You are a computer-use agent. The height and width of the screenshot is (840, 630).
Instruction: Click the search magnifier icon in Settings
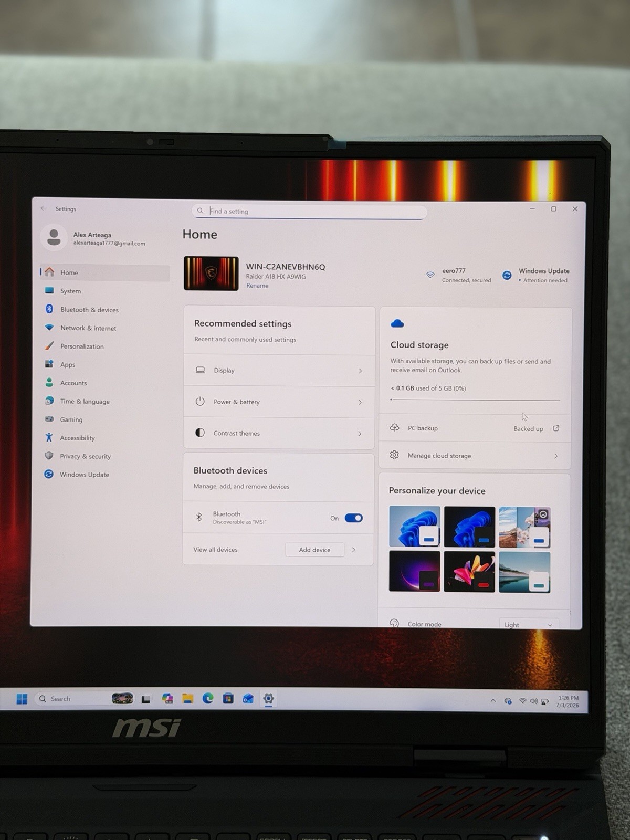pos(200,211)
